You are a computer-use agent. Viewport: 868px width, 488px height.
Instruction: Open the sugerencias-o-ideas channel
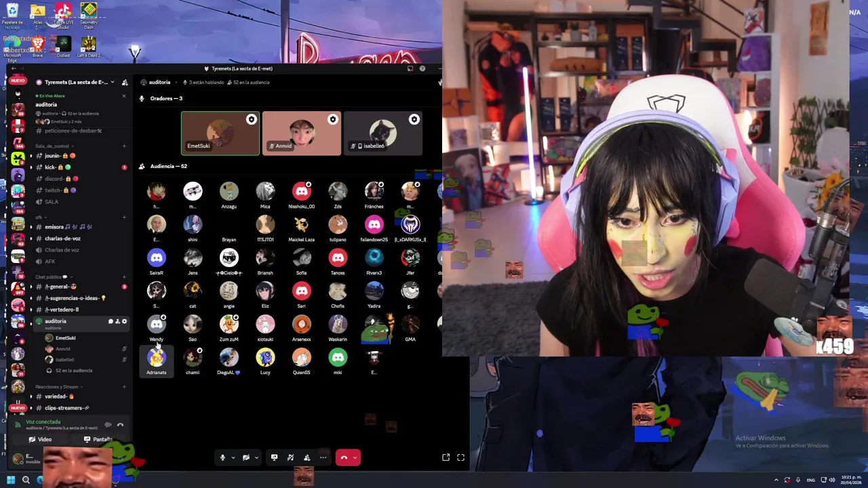pyautogui.click(x=80, y=298)
